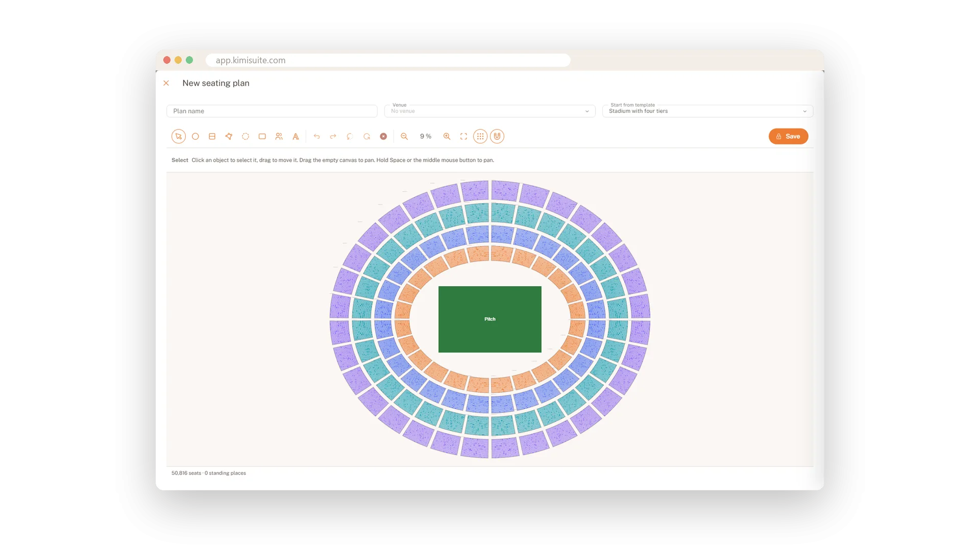Close the New seating plan editor
The height and width of the screenshot is (551, 980).
point(166,83)
